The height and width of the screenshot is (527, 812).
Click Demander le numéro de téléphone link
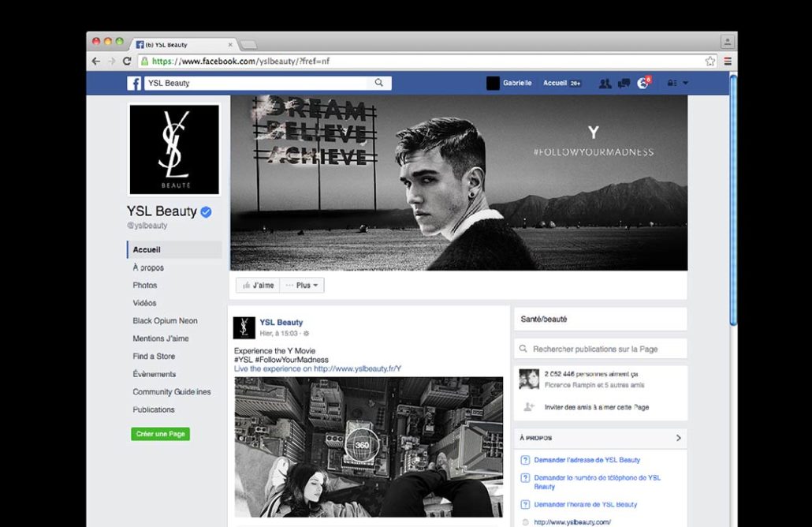(x=597, y=482)
